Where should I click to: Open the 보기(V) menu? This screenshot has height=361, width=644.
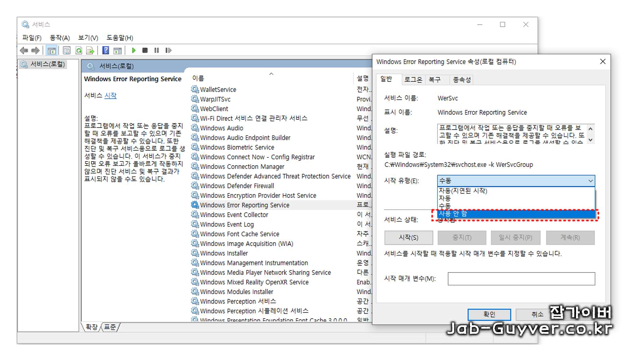[88, 38]
